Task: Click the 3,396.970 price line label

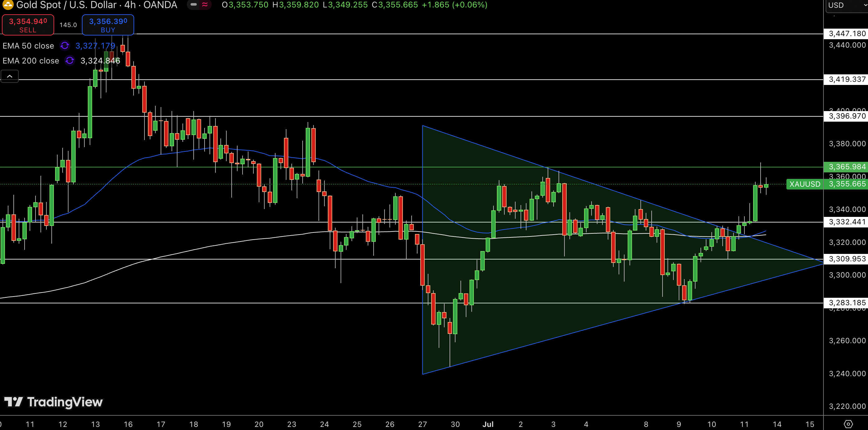Action: [x=846, y=116]
